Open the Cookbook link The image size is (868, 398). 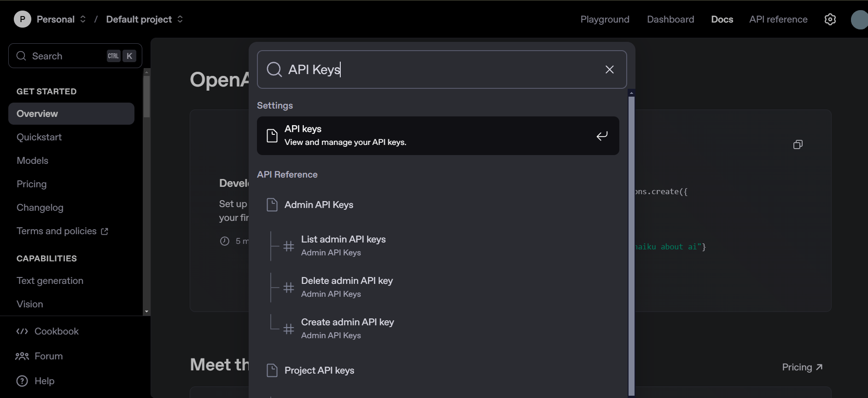coord(57,331)
